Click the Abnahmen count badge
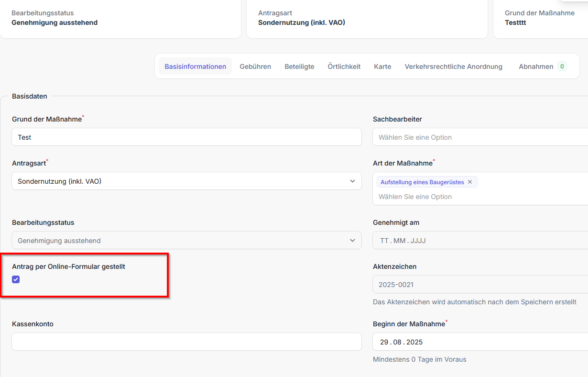 (x=562, y=67)
